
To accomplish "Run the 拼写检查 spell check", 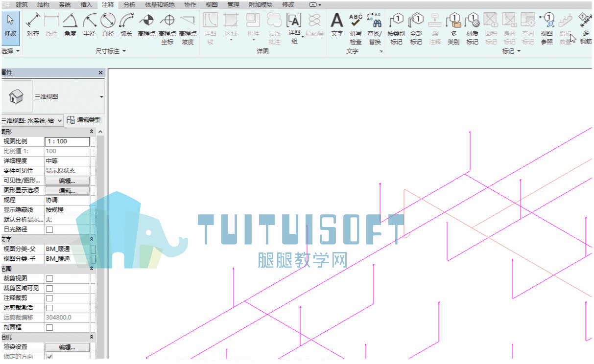I will 356,29.
